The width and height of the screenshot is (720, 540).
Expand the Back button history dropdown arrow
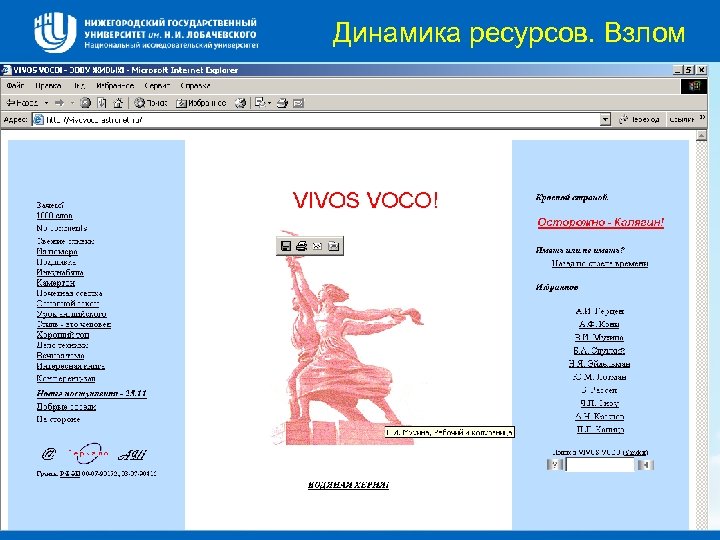pos(46,103)
